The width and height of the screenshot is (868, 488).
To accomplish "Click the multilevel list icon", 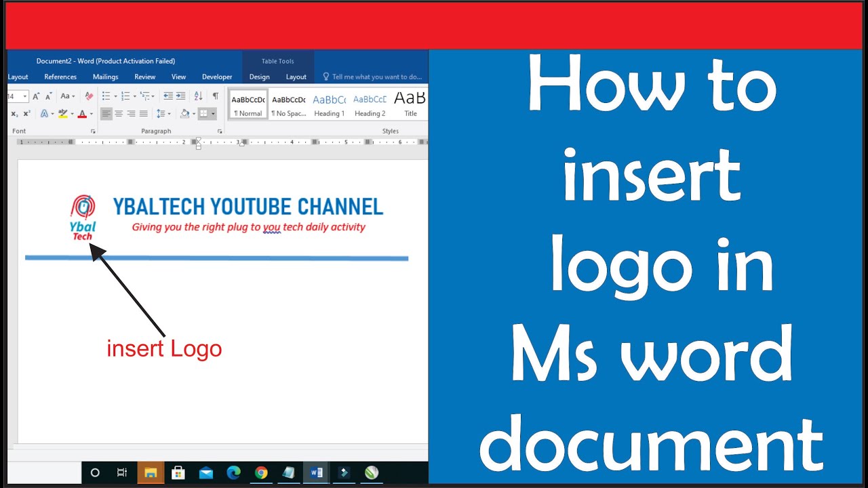I will (144, 96).
